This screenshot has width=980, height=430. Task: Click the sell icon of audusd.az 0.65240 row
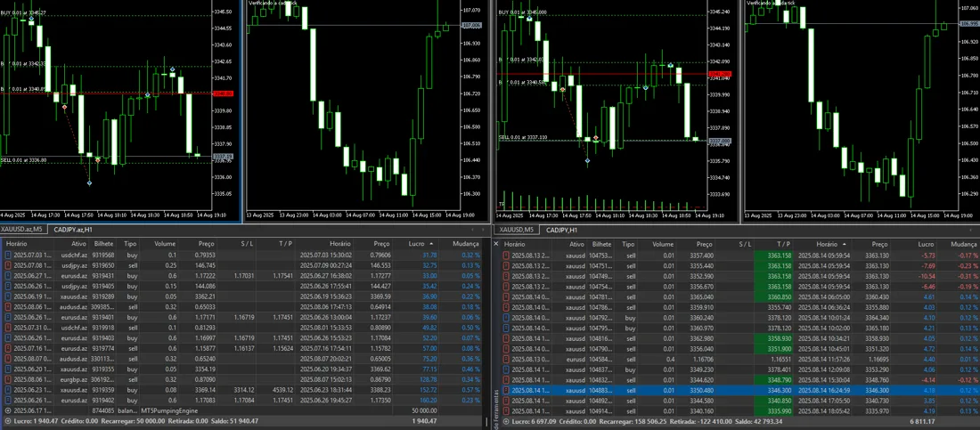click(7, 359)
